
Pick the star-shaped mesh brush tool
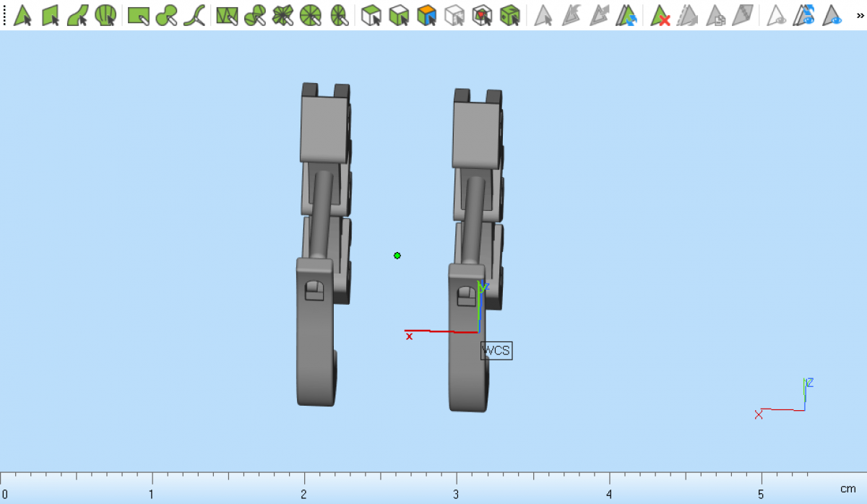(282, 15)
